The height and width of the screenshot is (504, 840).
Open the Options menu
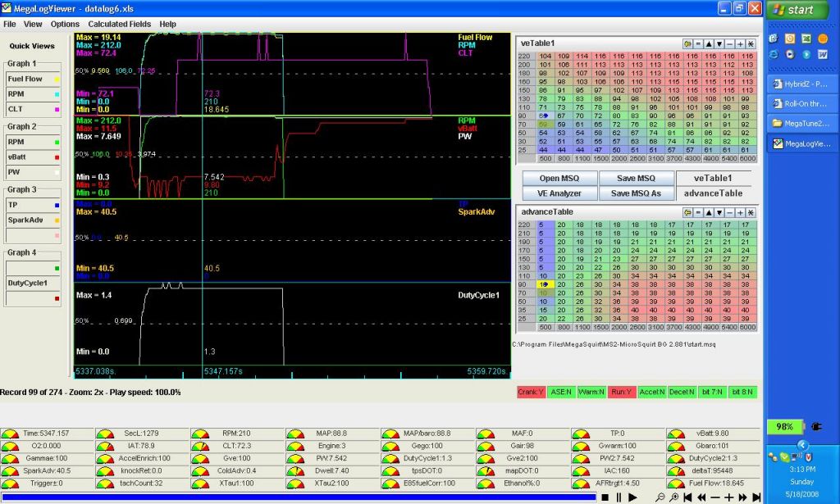[65, 25]
